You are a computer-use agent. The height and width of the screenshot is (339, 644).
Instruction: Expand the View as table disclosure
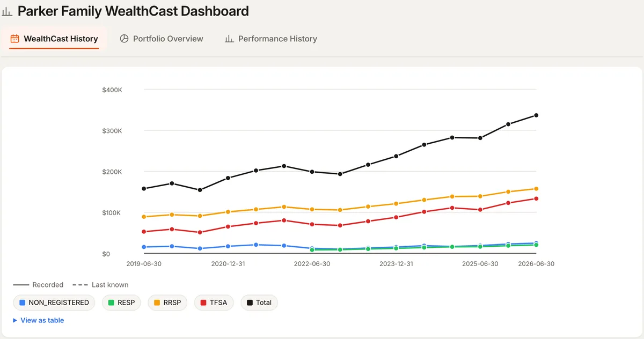(x=38, y=320)
